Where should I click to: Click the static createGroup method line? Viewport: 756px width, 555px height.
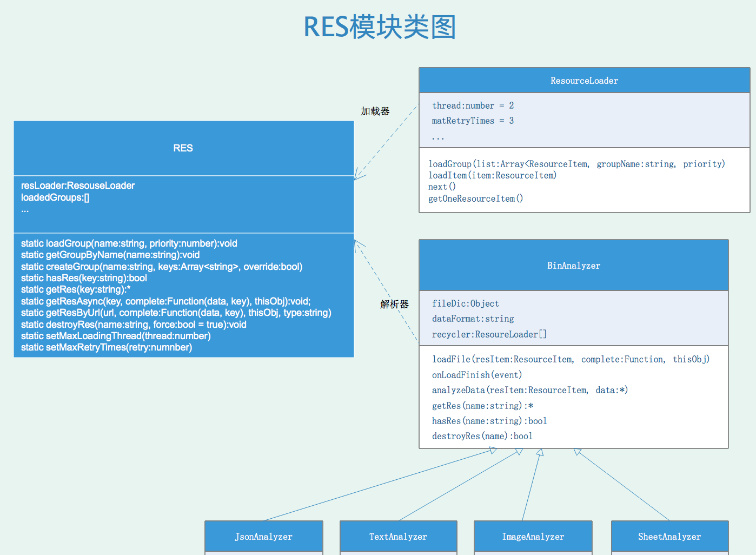162,267
